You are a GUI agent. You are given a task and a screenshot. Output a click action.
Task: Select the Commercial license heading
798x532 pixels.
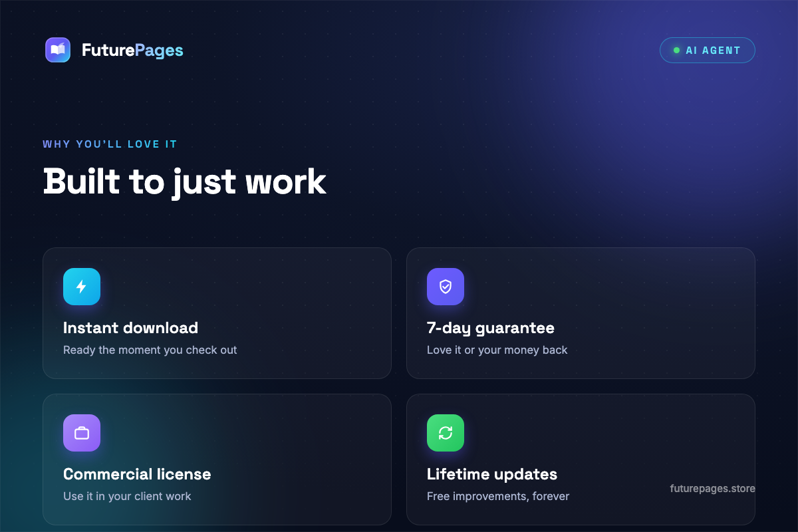137,474
